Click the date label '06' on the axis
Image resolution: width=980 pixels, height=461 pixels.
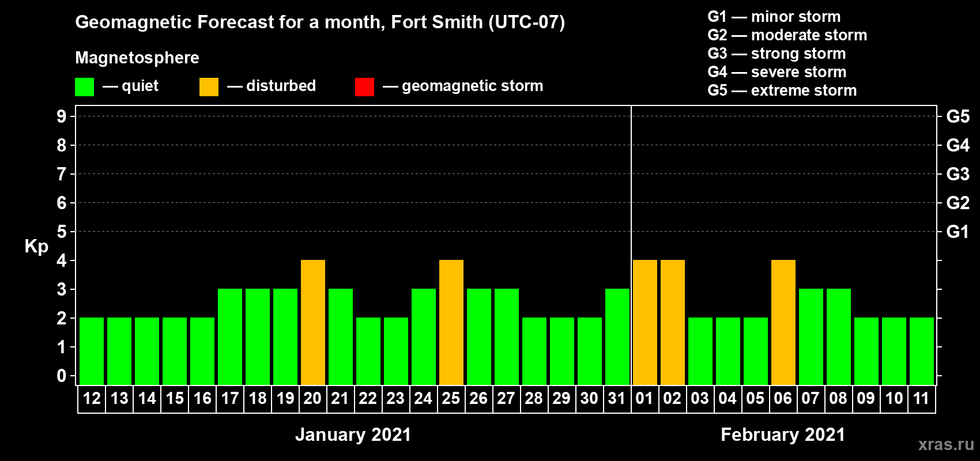pos(783,398)
